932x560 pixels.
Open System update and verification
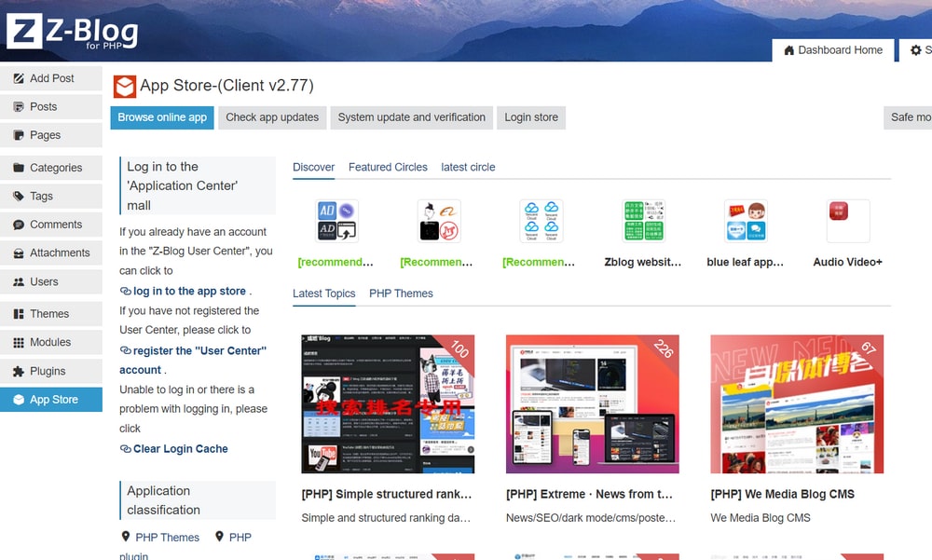(411, 117)
